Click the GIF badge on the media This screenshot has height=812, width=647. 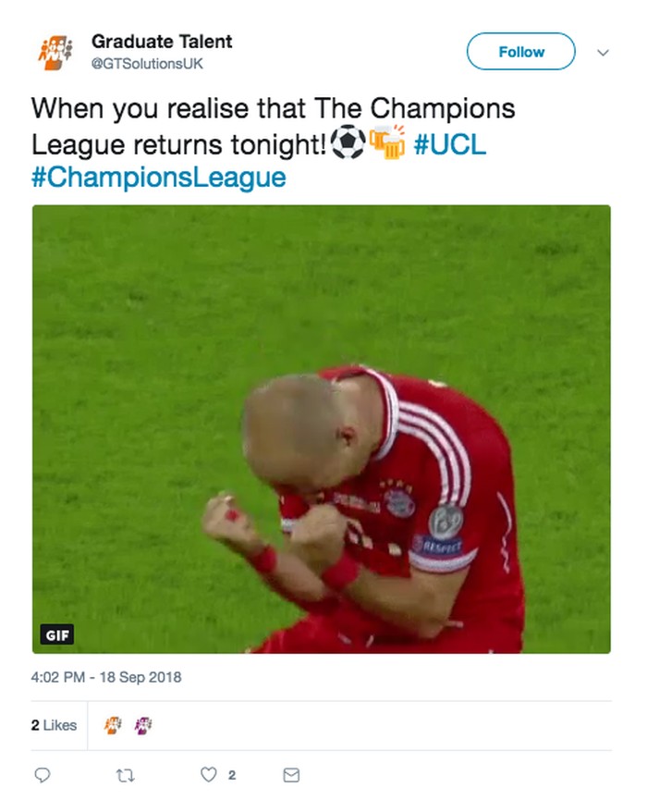point(57,634)
